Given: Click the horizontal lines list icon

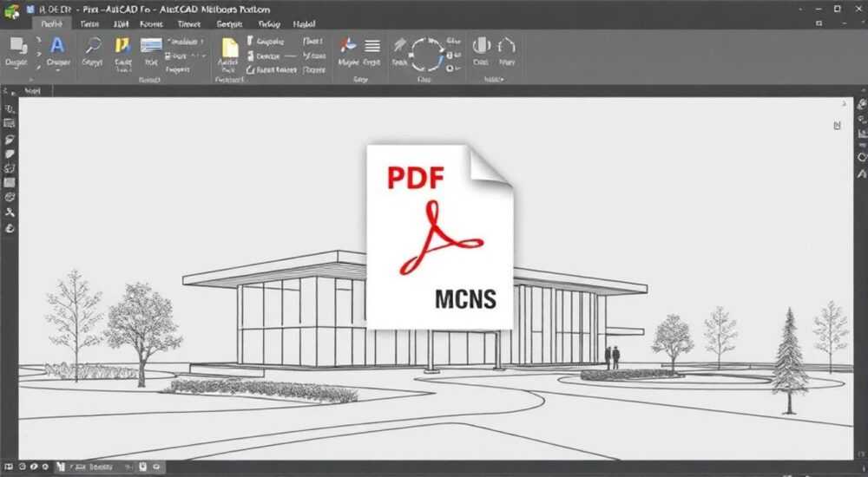Looking at the screenshot, I should (372, 46).
